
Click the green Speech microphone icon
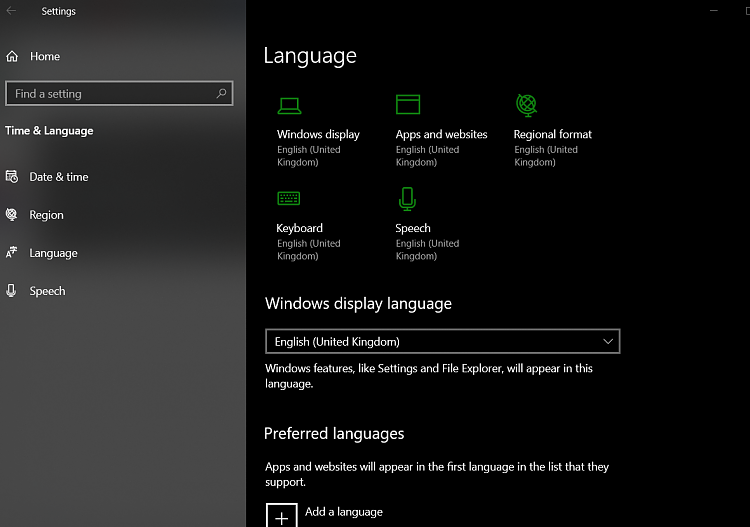tap(408, 199)
